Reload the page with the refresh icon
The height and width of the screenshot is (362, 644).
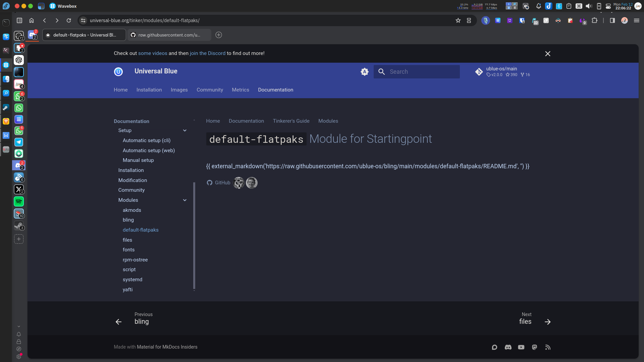(x=69, y=20)
